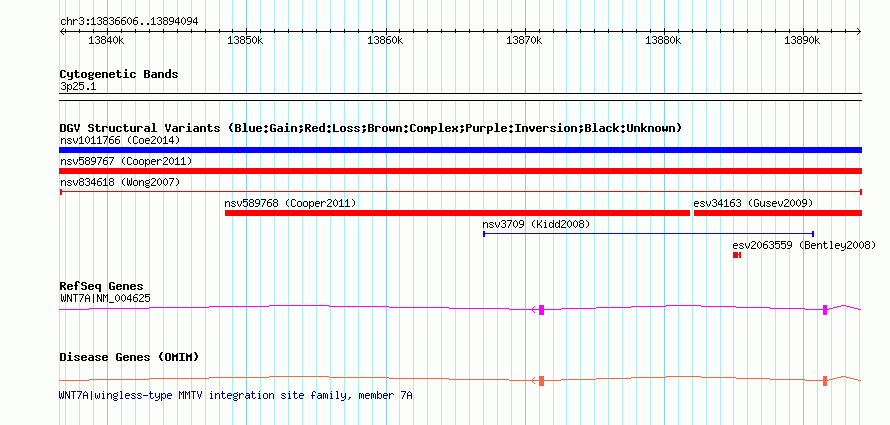The height and width of the screenshot is (425, 890).
Task: Click the right arrow end of the ruler
Action: pos(859,31)
